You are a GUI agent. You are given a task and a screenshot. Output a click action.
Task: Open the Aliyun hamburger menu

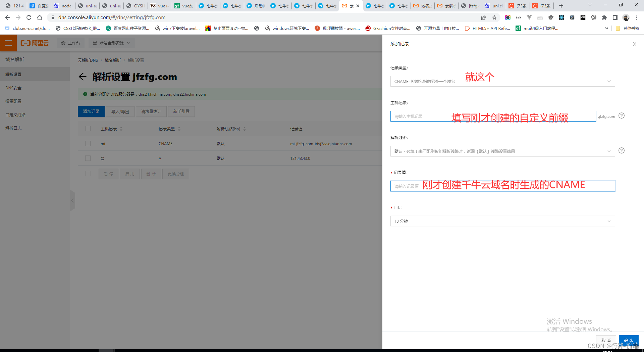8,43
